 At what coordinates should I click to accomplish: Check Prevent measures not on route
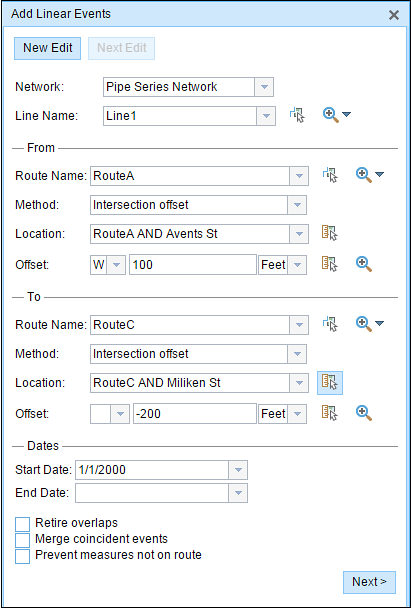click(x=22, y=556)
